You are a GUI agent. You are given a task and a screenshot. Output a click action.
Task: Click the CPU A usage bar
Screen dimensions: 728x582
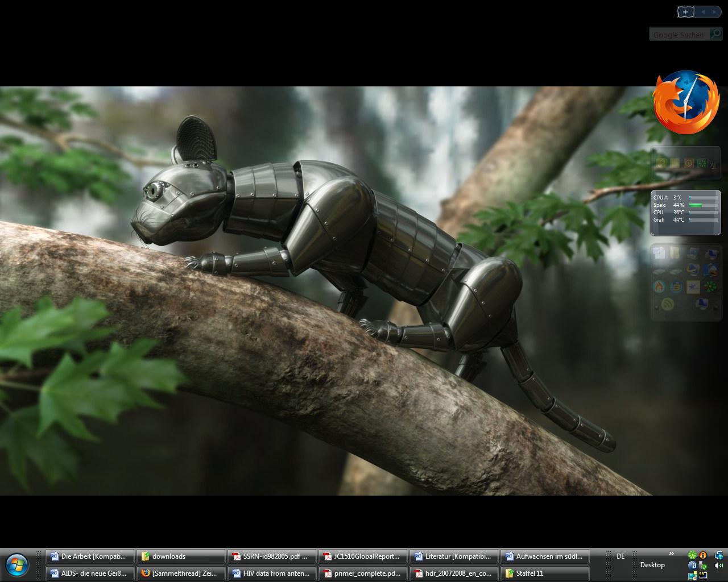704,198
